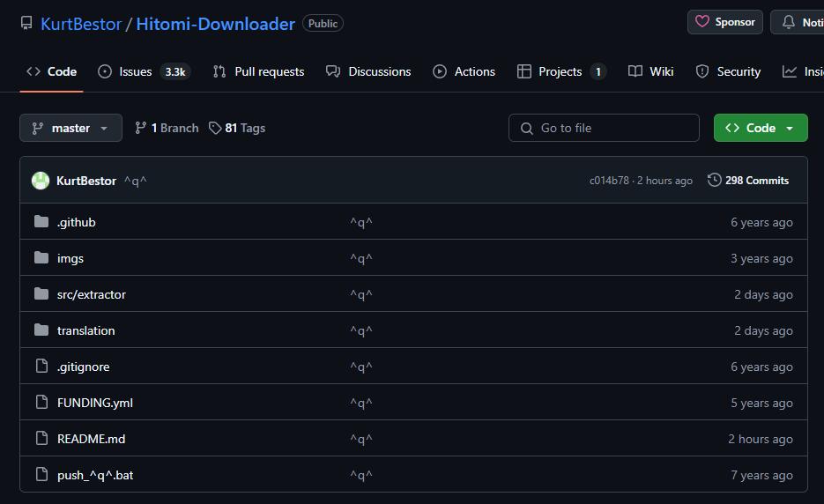Click the Public visibility badge
Screen dimensions: 824x504
pyautogui.click(x=323, y=24)
